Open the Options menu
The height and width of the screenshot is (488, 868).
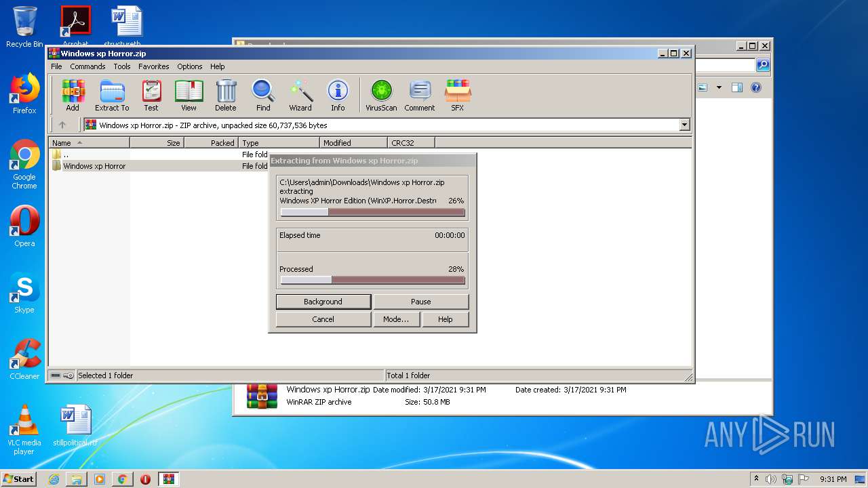coord(190,66)
